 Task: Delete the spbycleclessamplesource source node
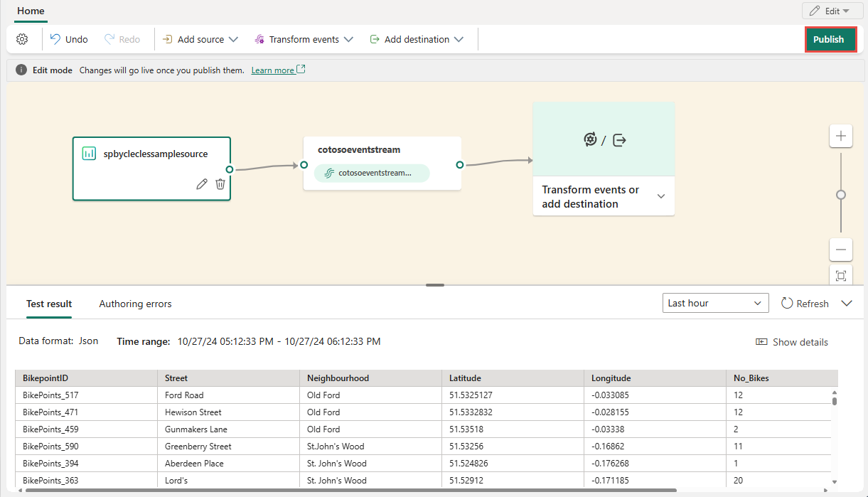[x=220, y=184]
